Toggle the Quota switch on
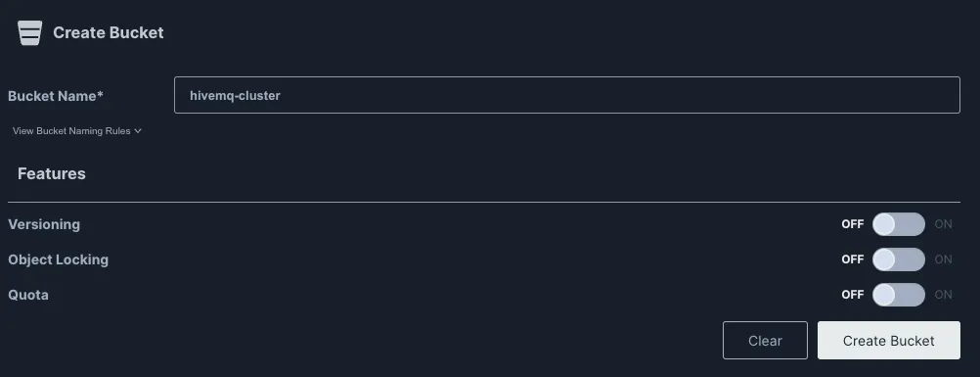980x377 pixels. tap(898, 295)
